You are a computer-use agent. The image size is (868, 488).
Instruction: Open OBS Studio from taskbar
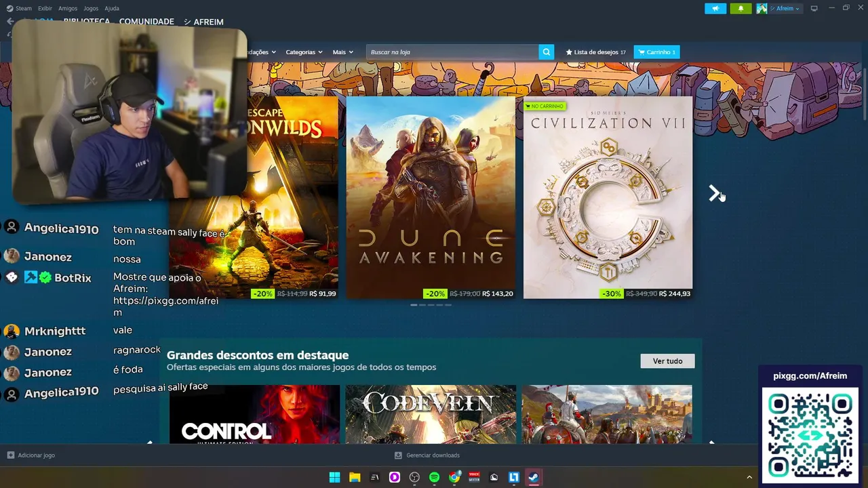point(414,477)
